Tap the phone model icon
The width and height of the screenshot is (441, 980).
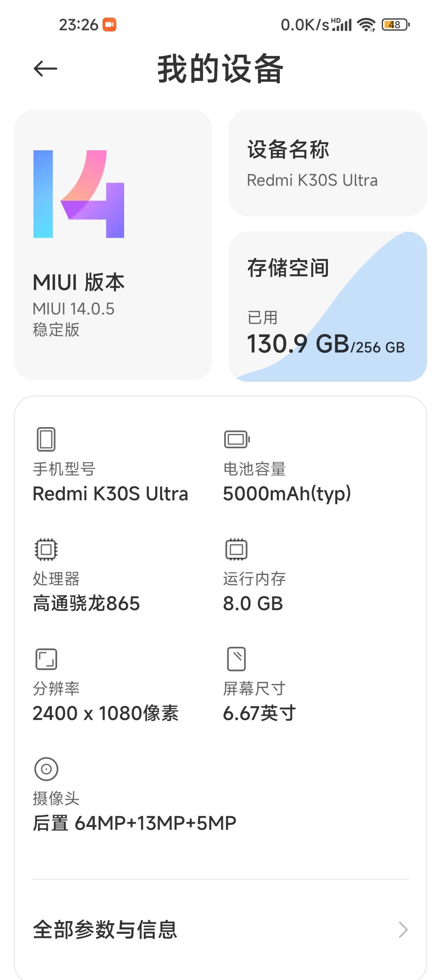tap(46, 439)
